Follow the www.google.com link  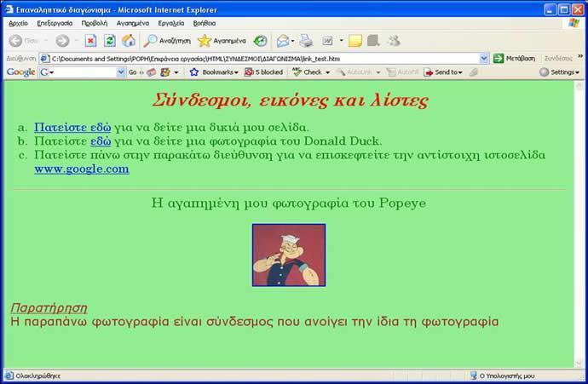(x=82, y=169)
